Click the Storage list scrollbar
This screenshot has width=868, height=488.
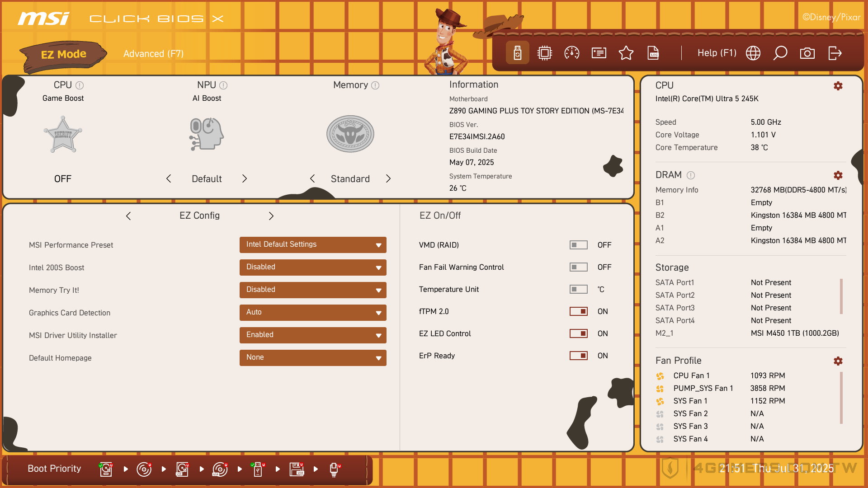841,296
